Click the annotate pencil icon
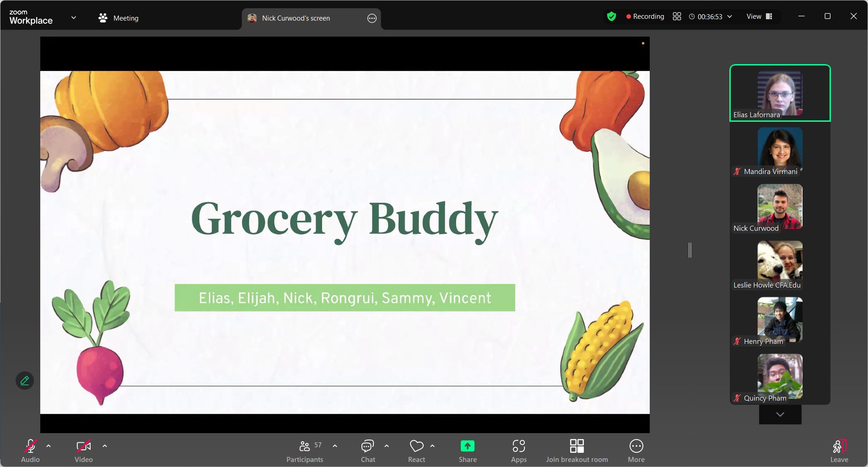Viewport: 868px width, 467px height. tap(25, 380)
